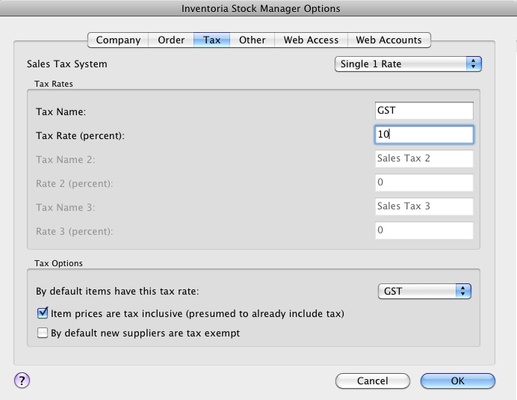
Task: Open the Web Accounts tab
Action: [389, 40]
